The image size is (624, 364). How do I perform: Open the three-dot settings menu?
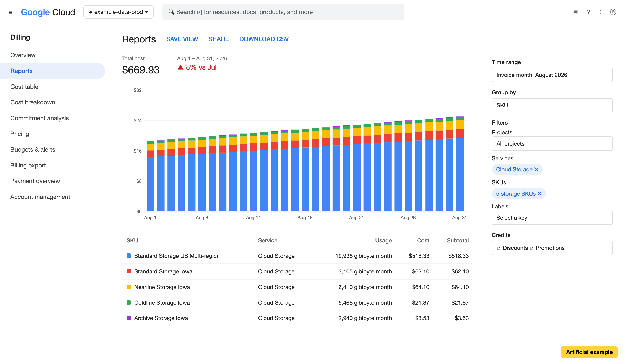coord(600,12)
